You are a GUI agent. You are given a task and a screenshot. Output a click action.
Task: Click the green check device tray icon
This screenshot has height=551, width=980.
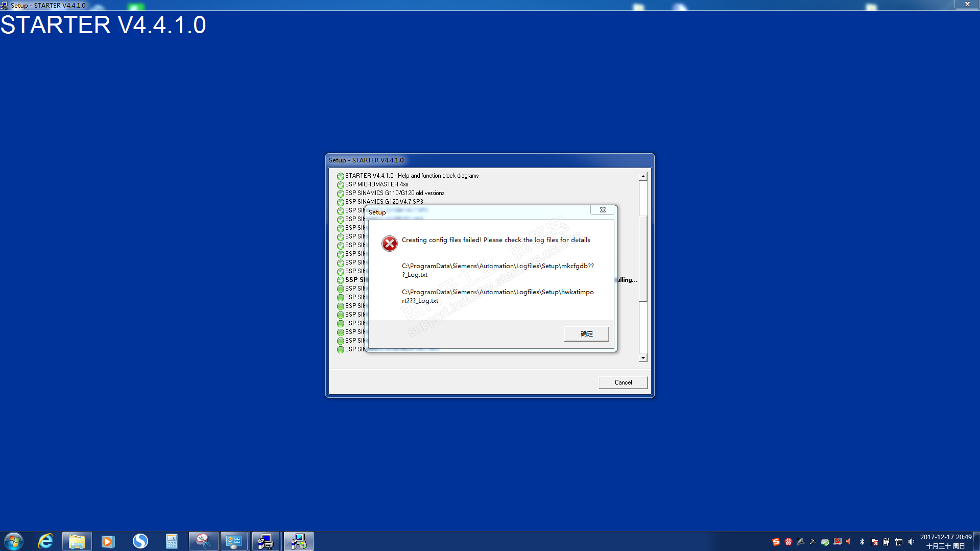(x=825, y=542)
